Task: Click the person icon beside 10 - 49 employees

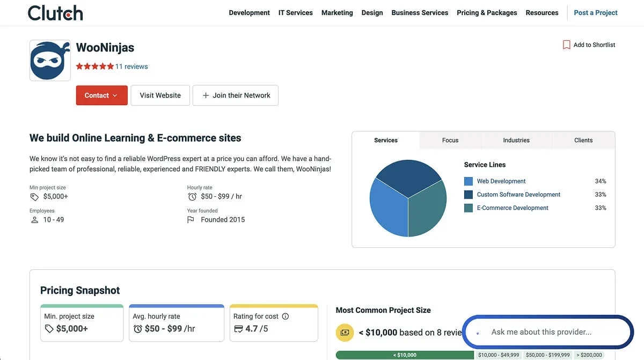Action: [34, 220]
